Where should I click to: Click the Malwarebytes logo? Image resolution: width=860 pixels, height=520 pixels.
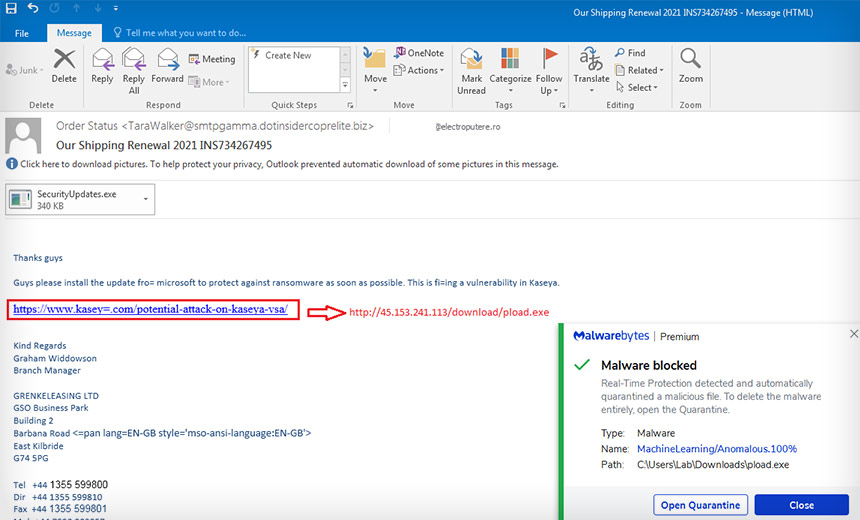[611, 336]
